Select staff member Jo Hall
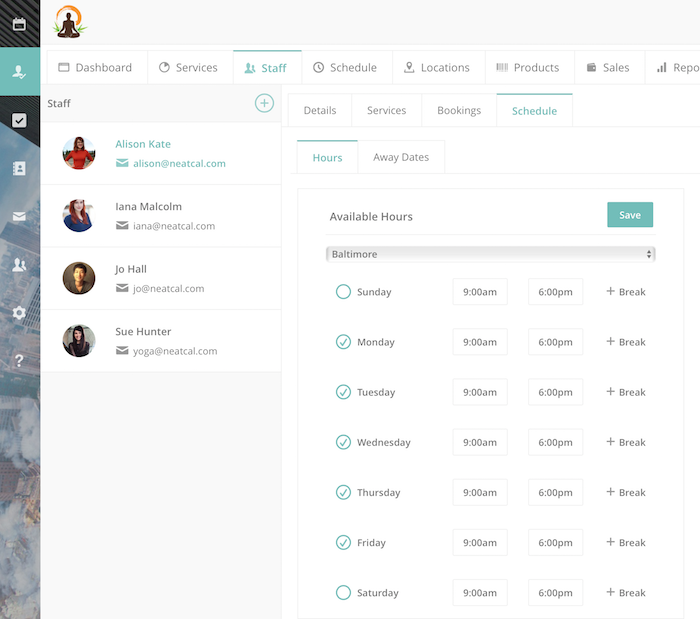Screen dimensions: 700x619 161,278
